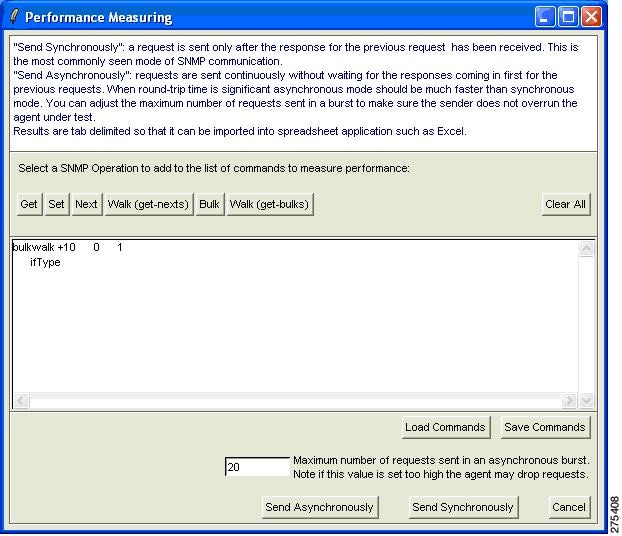Select the ifType line in commands
Viewport: 622px width, 536px height.
pos(45,262)
